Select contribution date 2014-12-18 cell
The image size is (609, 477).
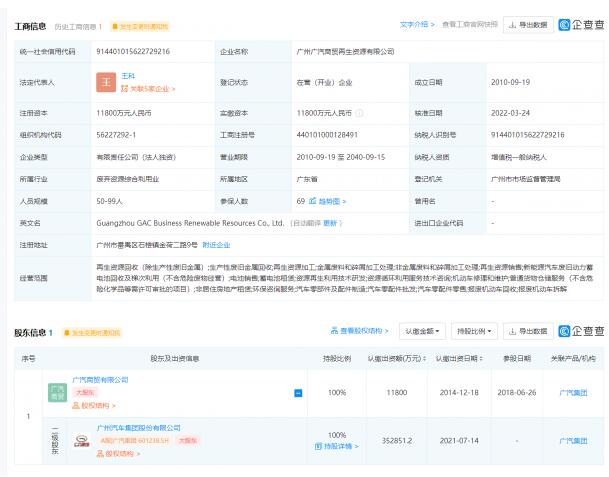(x=459, y=393)
